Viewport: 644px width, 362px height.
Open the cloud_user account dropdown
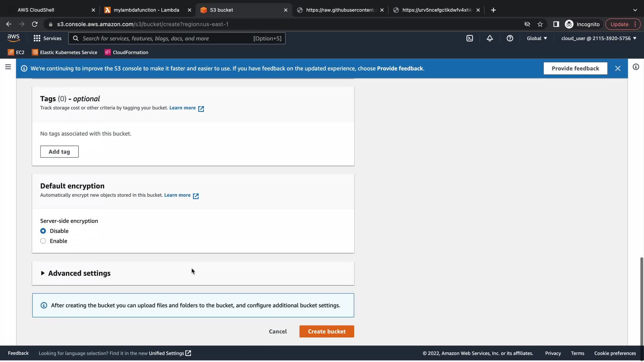[x=598, y=38]
